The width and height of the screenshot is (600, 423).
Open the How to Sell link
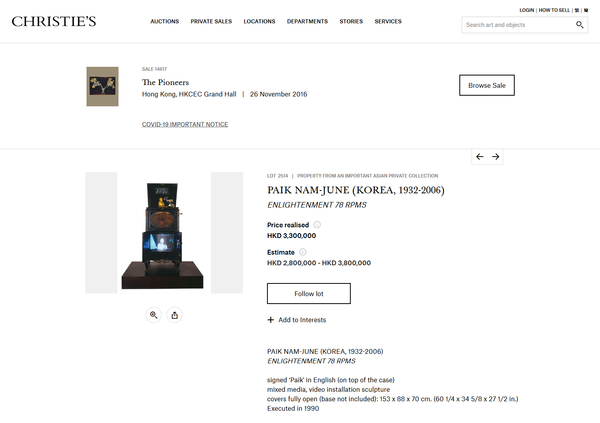[x=554, y=10]
